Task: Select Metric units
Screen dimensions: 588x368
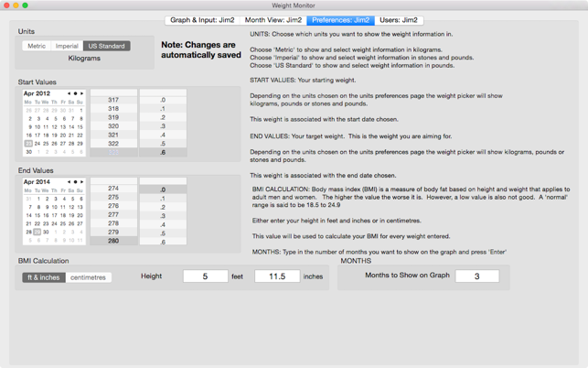Action: (x=37, y=46)
